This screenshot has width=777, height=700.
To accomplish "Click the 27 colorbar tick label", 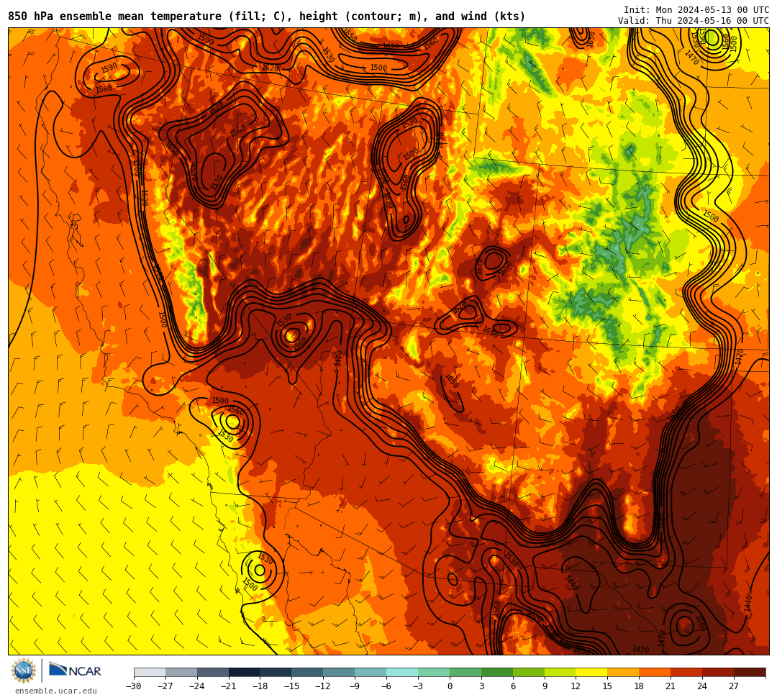I will coord(734,686).
